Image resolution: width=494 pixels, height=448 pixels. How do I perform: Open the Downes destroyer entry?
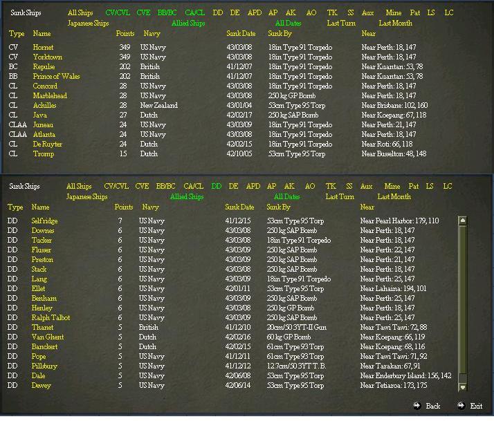point(43,231)
